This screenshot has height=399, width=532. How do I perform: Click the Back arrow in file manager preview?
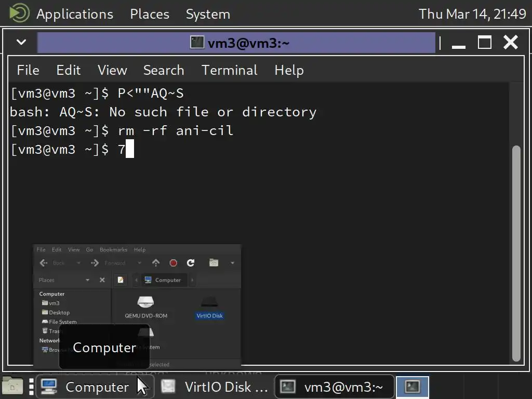pyautogui.click(x=44, y=263)
